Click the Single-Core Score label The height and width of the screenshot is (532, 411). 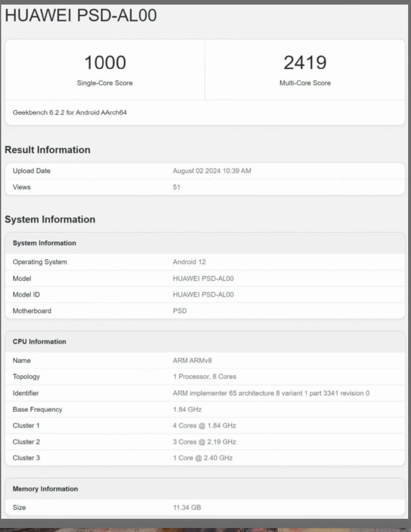(x=105, y=83)
